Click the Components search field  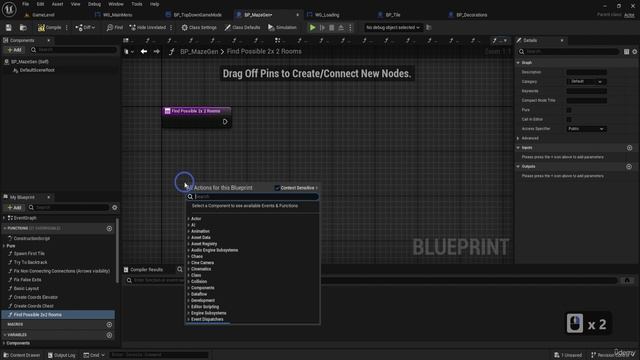click(73, 50)
